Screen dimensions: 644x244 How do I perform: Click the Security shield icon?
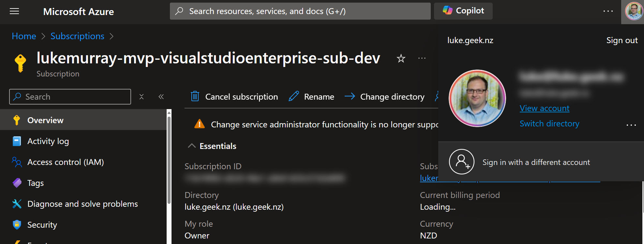coord(17,225)
